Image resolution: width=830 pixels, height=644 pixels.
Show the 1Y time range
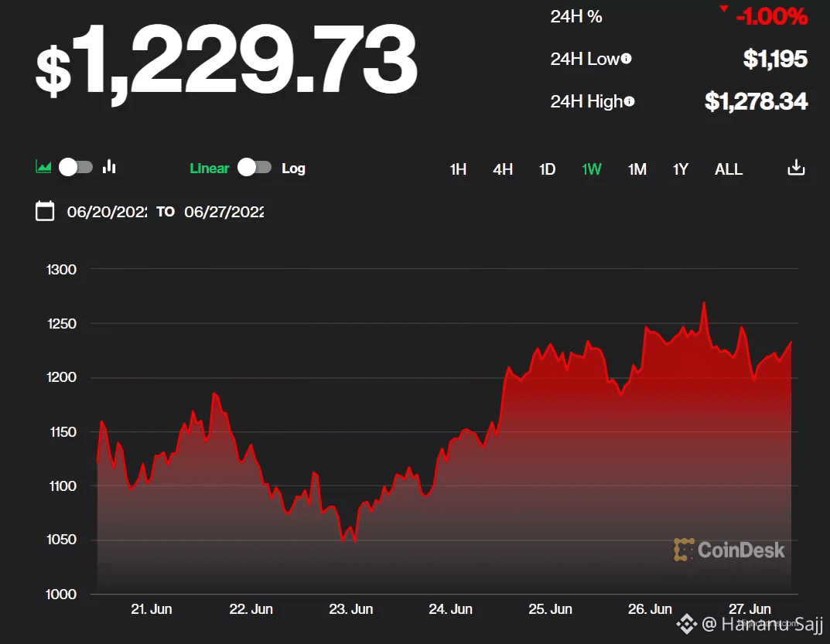[x=681, y=169]
